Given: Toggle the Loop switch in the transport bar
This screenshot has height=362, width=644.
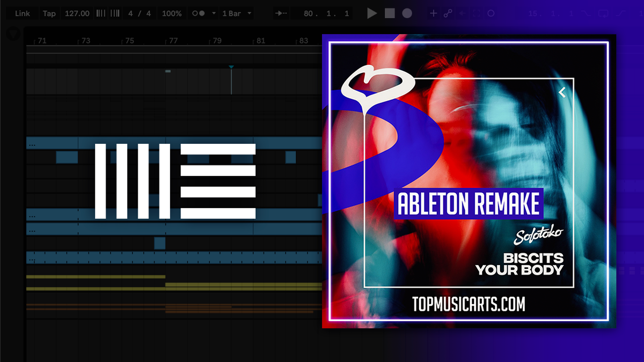Looking at the screenshot, I should (491, 13).
